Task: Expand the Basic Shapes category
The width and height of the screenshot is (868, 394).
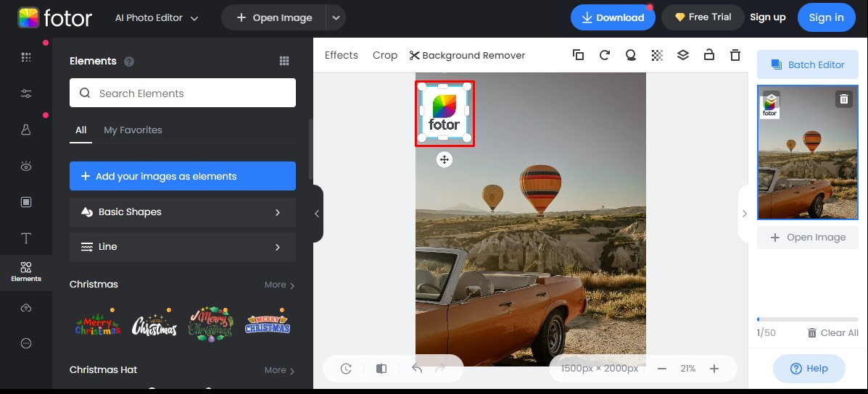Action: (x=183, y=212)
